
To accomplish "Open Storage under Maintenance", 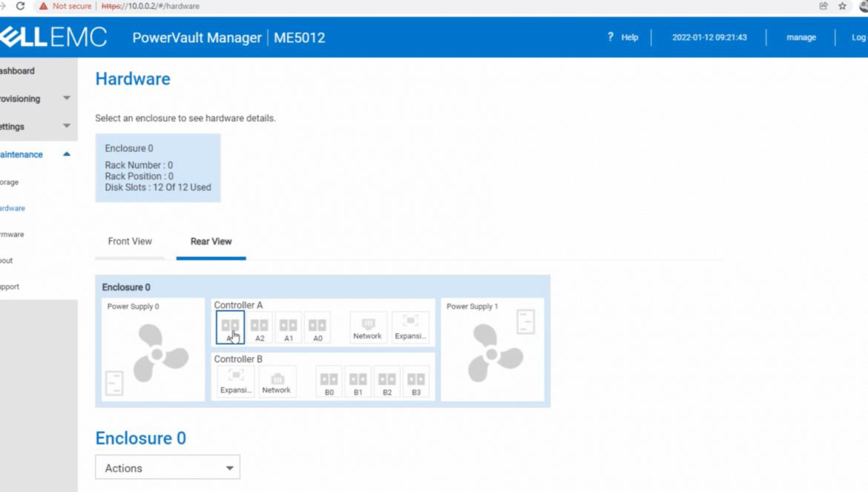I will click(10, 182).
